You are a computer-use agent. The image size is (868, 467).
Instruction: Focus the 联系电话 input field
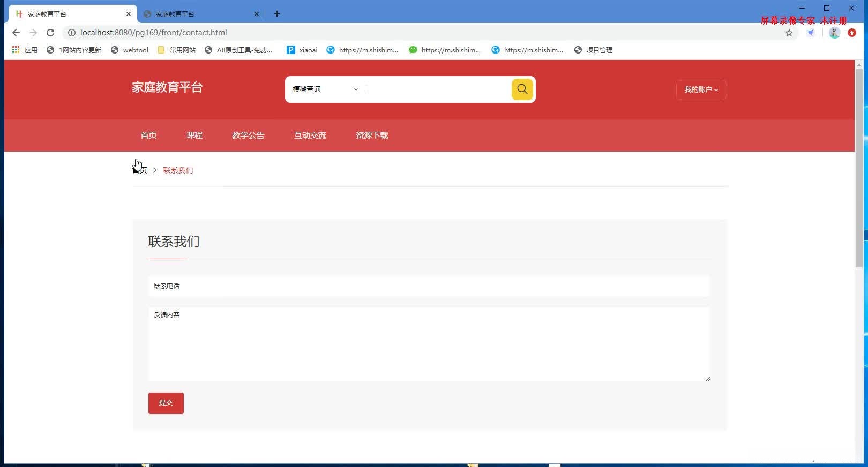[429, 286]
